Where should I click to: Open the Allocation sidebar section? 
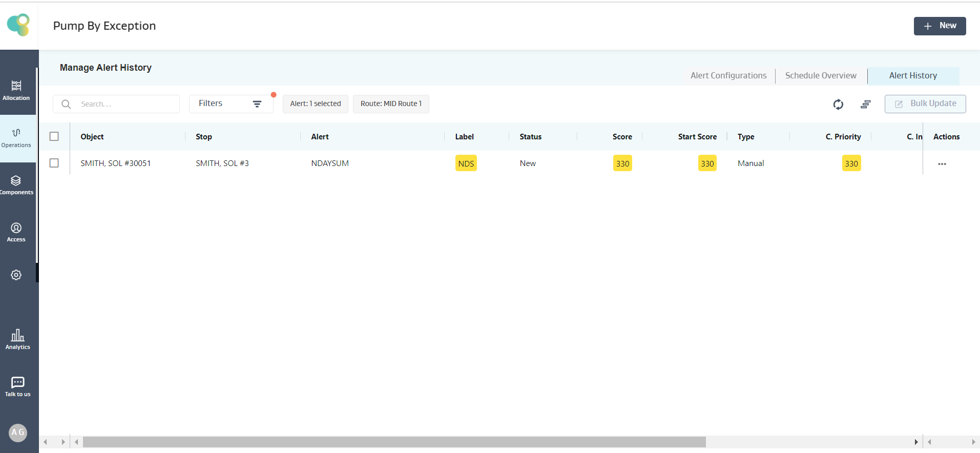(x=16, y=90)
